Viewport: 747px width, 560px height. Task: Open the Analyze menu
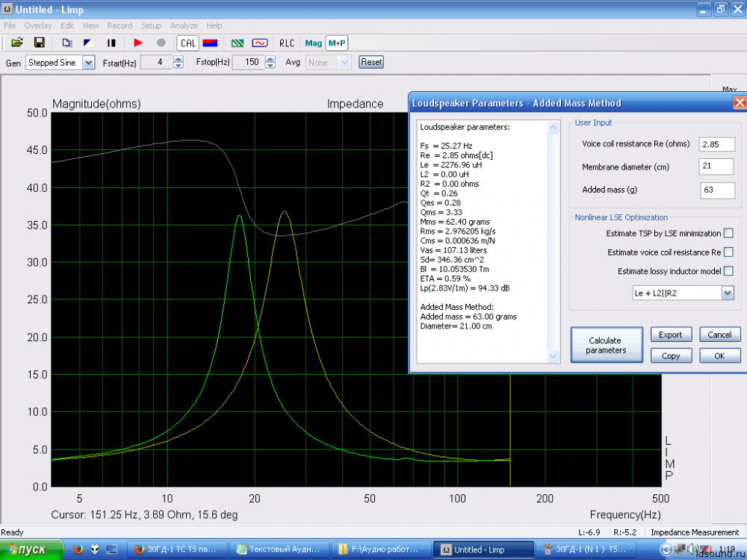[x=184, y=25]
